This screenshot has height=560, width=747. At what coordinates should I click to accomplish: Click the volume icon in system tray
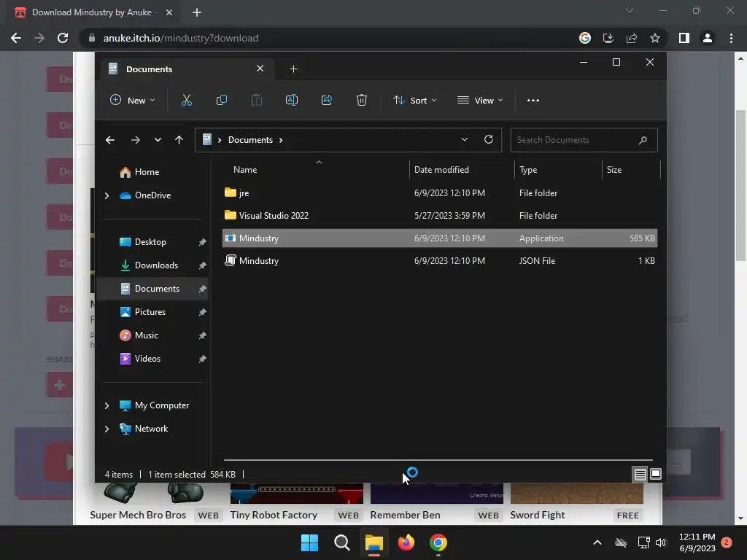(661, 542)
